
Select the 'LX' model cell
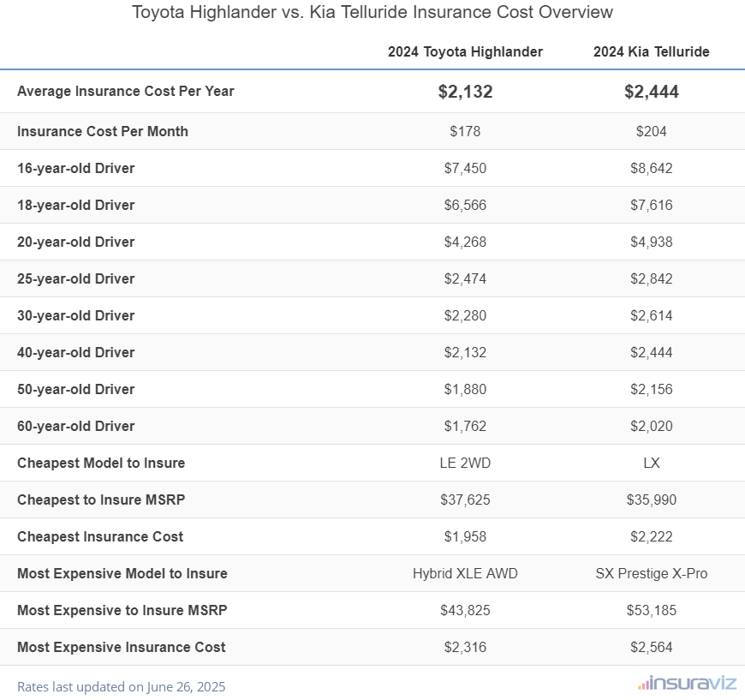[652, 463]
